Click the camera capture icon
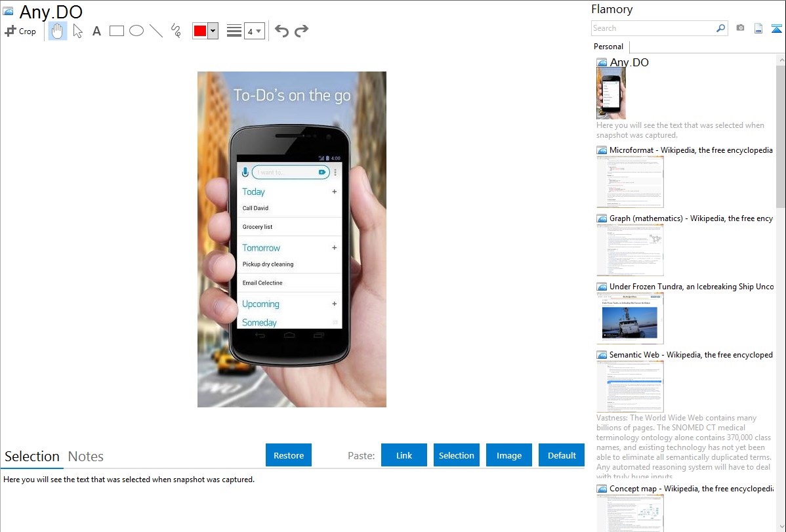The width and height of the screenshot is (786, 532). (740, 28)
